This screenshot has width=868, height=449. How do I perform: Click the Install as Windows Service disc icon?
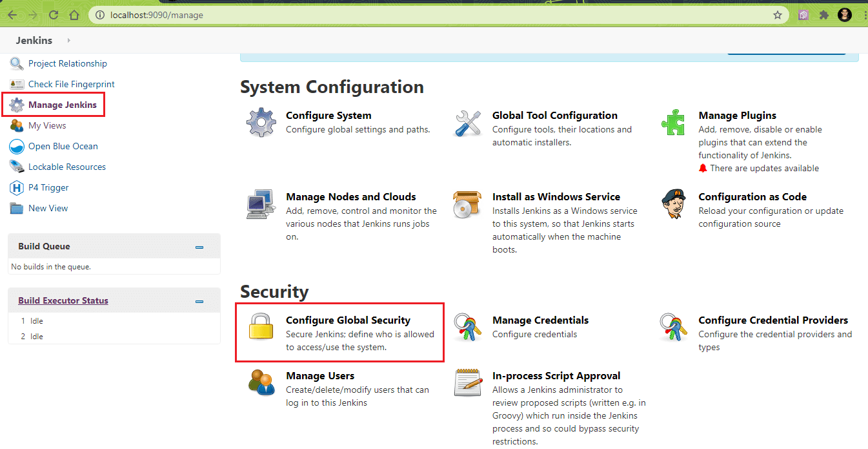(x=468, y=204)
